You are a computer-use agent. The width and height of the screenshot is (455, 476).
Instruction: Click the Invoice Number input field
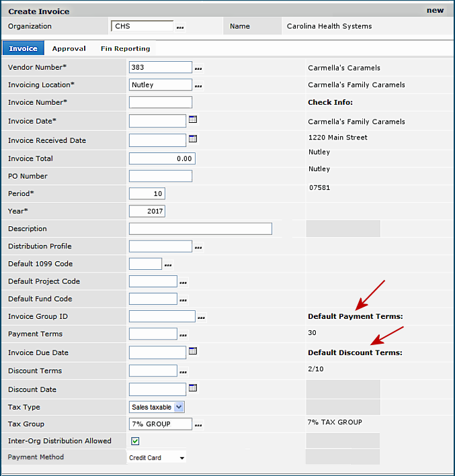160,103
